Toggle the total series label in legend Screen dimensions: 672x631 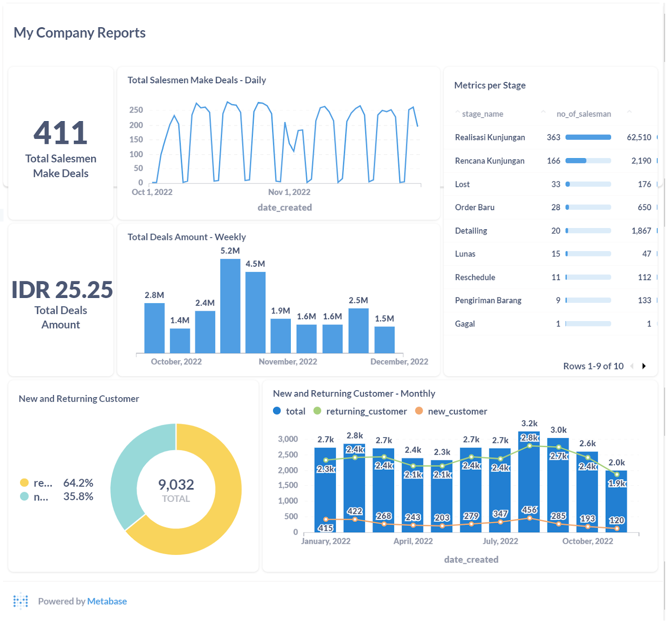point(295,411)
